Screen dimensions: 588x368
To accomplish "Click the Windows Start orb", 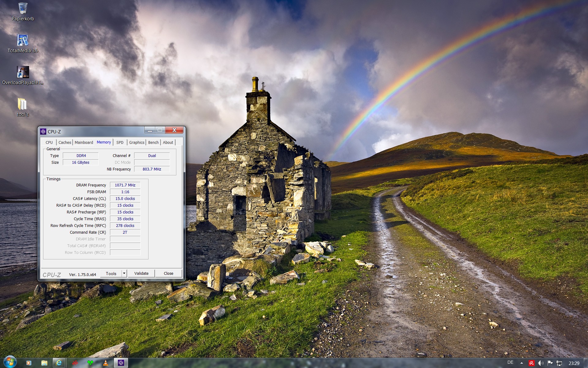I will point(10,362).
